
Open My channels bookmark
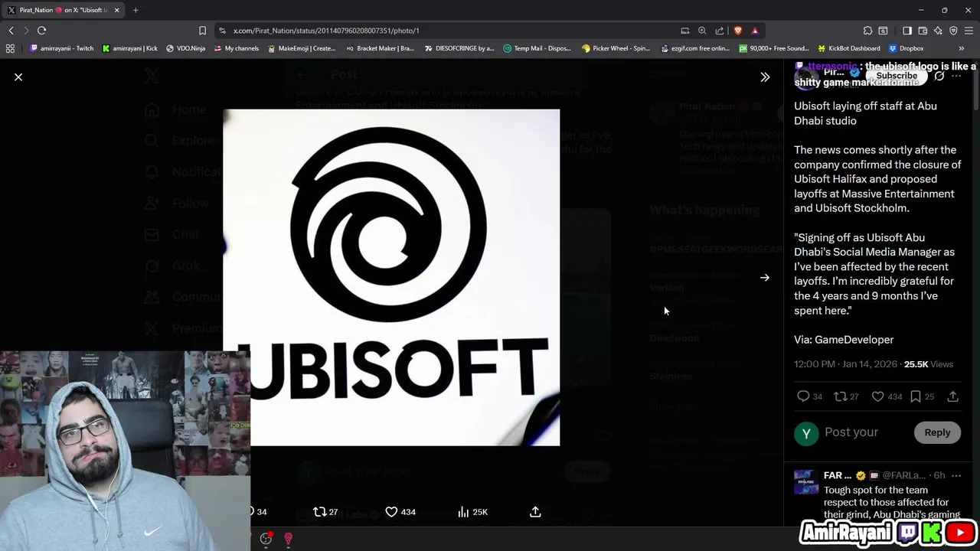[x=236, y=48]
